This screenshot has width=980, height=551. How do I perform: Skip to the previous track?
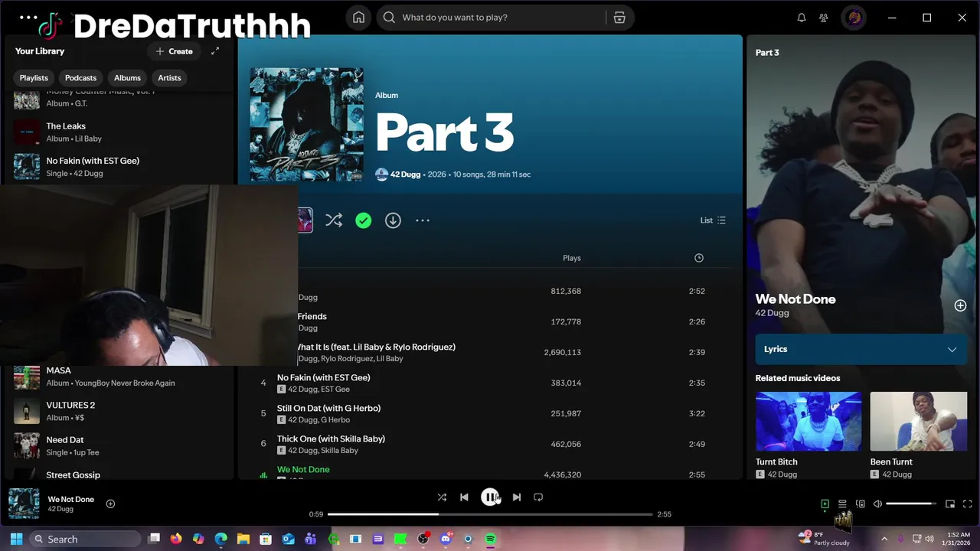[464, 497]
